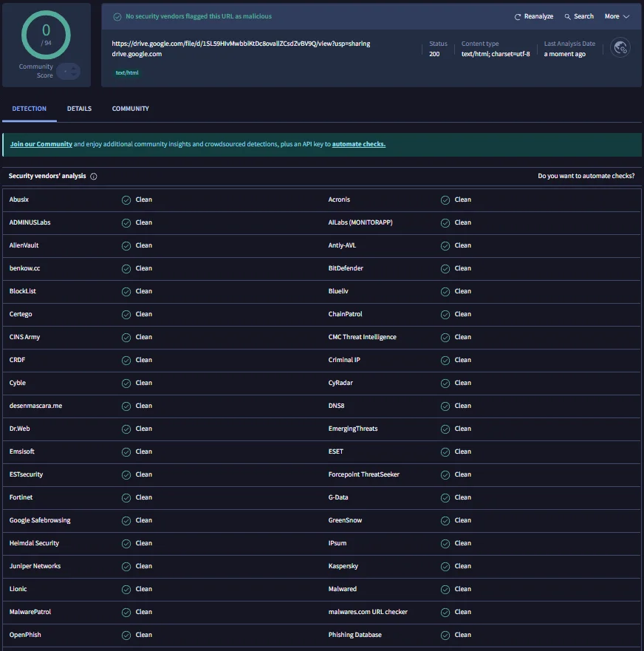Open the COMMUNITY tab

[131, 109]
